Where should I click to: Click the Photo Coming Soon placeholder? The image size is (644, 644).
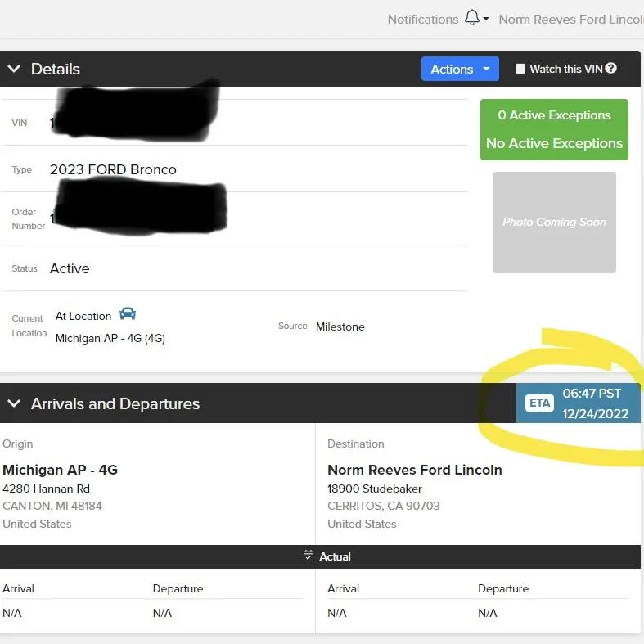pyautogui.click(x=554, y=223)
